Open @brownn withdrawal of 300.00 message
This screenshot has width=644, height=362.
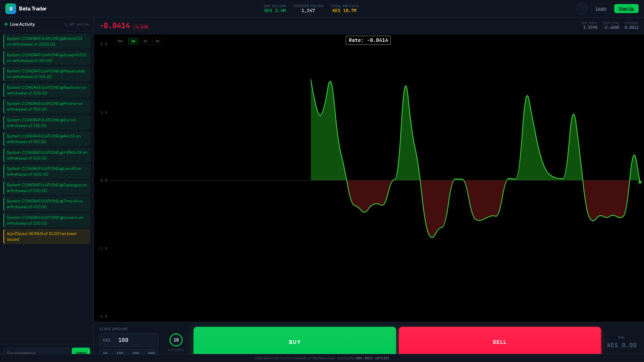[47, 220]
